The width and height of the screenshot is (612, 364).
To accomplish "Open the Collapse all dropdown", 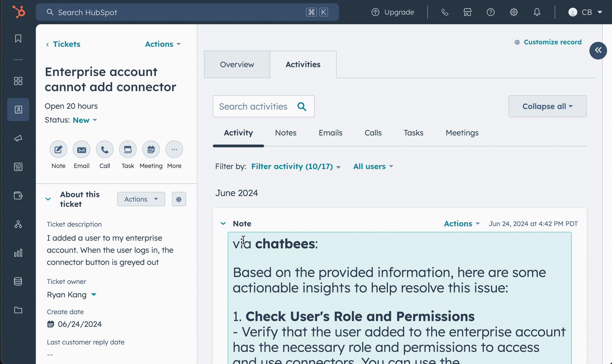I will point(547,106).
